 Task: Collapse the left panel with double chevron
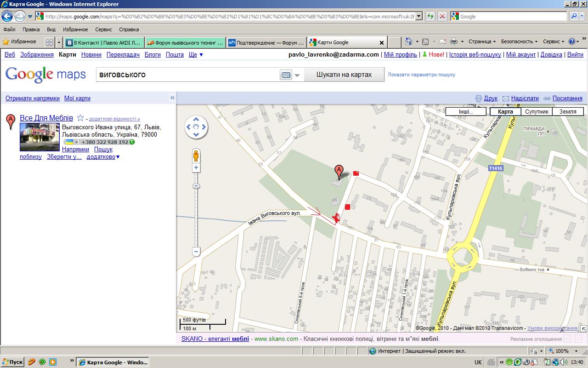point(172,98)
